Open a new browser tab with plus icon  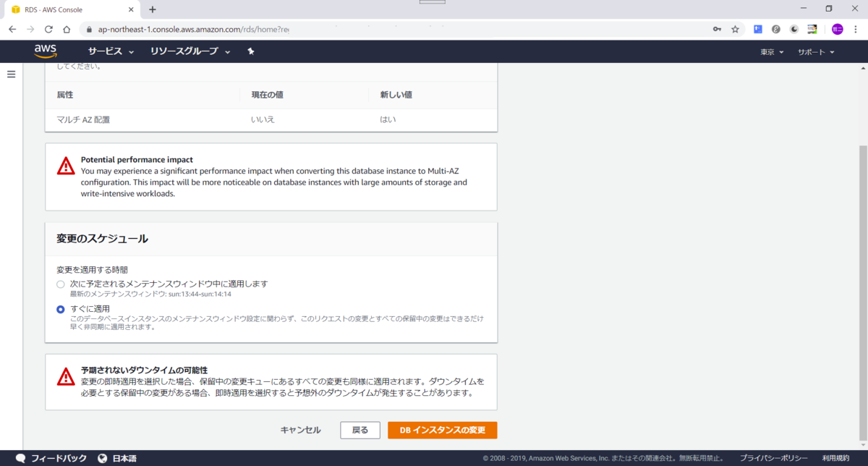point(153,9)
